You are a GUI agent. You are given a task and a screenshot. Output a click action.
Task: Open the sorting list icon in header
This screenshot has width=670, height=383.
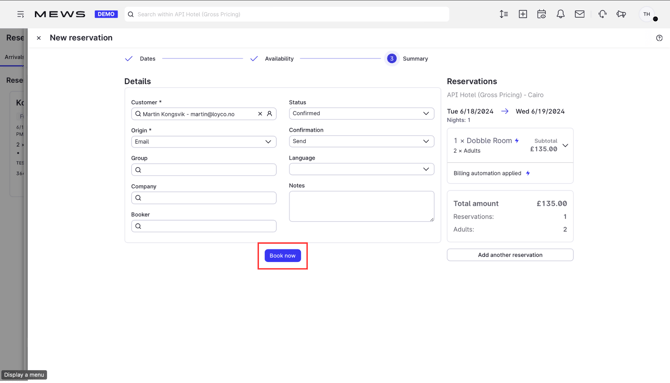504,14
